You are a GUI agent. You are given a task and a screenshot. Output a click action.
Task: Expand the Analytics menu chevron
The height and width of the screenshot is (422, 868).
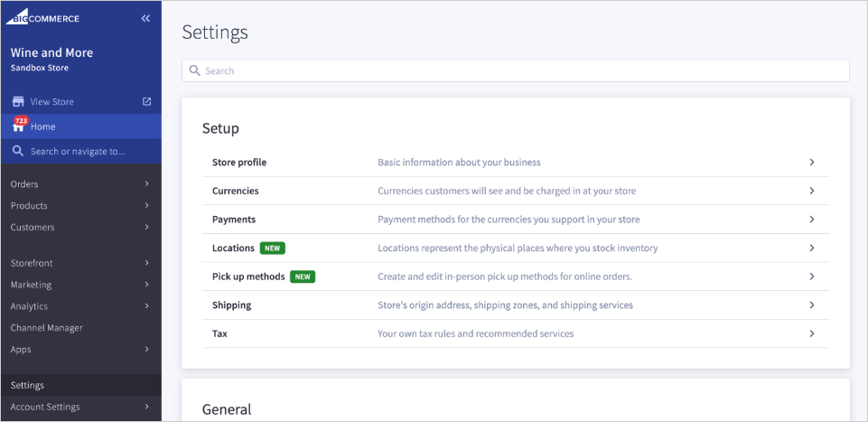(146, 306)
